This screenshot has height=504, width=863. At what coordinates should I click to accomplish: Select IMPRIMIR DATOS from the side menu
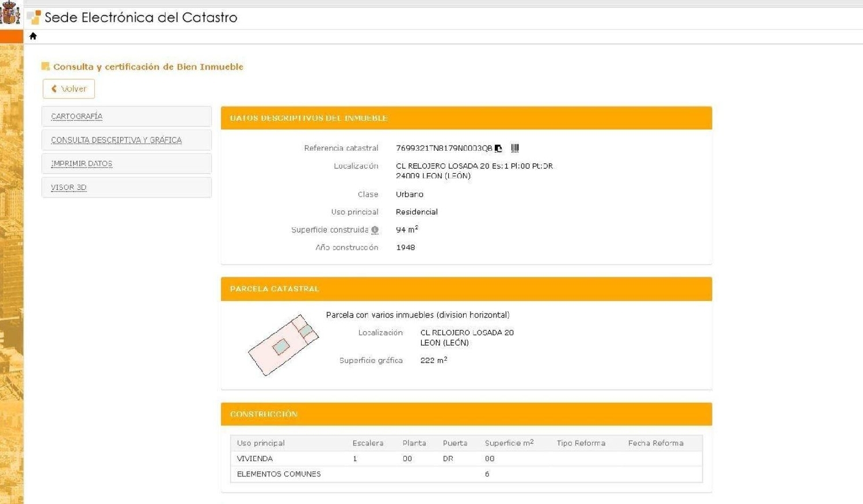pyautogui.click(x=82, y=164)
